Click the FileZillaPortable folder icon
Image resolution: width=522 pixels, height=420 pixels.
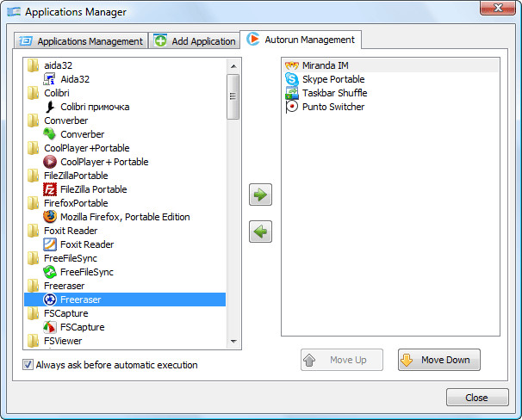pyautogui.click(x=33, y=176)
